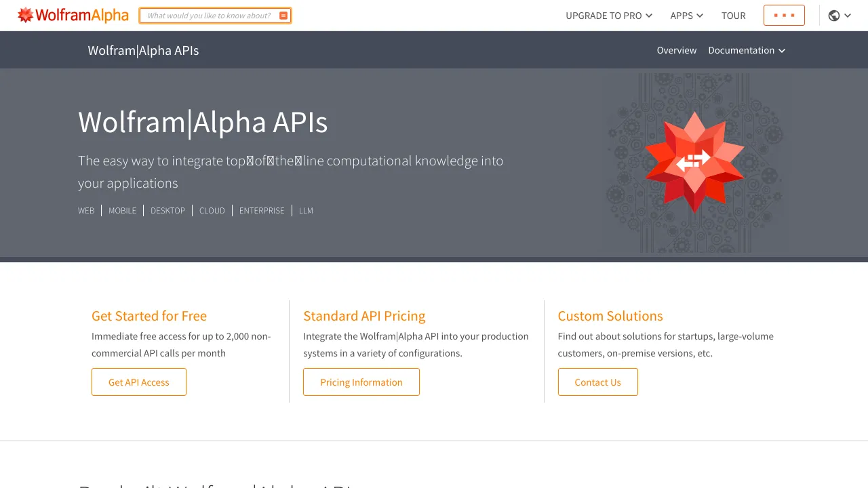The width and height of the screenshot is (868, 488).
Task: Select the MOBILE platform label
Action: click(x=123, y=211)
